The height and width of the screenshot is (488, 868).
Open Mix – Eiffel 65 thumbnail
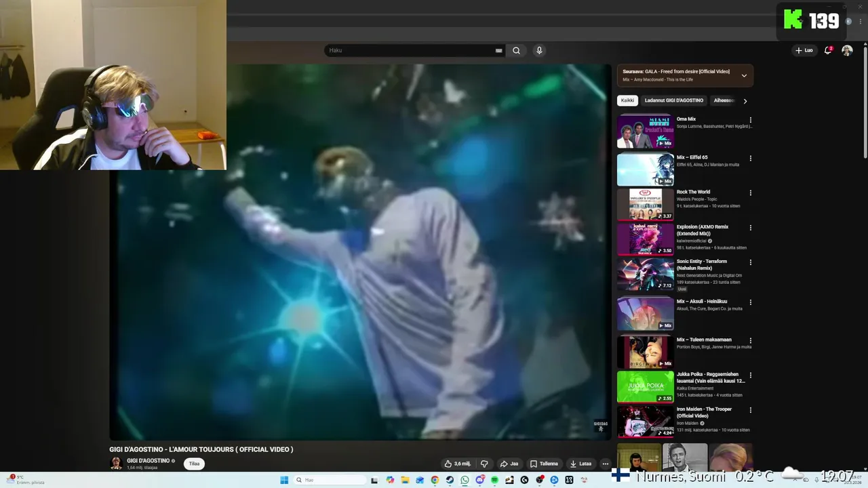click(646, 169)
